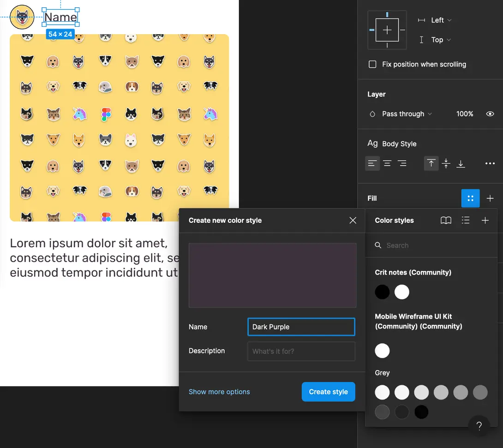Viewport: 503px width, 448px height.
Task: Open the team library book icon
Action: tap(446, 221)
